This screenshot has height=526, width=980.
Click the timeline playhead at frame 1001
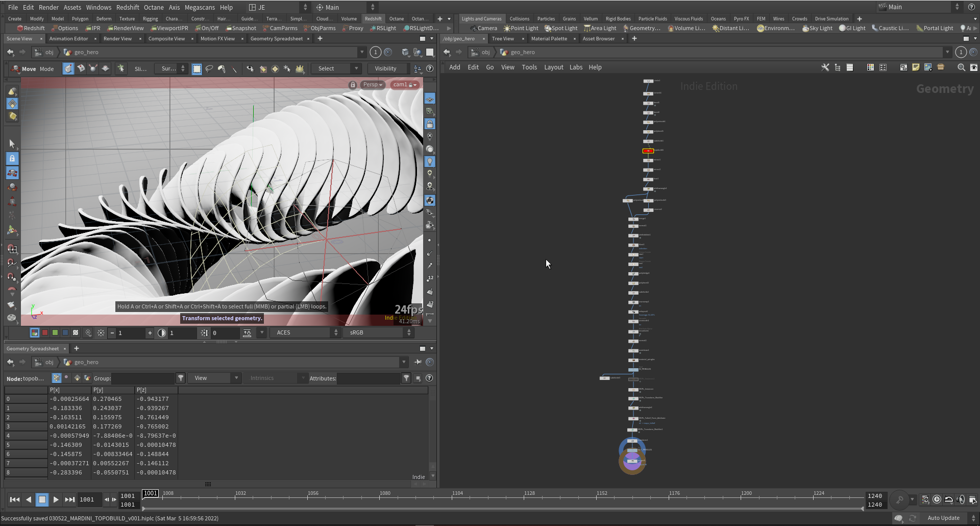click(151, 493)
